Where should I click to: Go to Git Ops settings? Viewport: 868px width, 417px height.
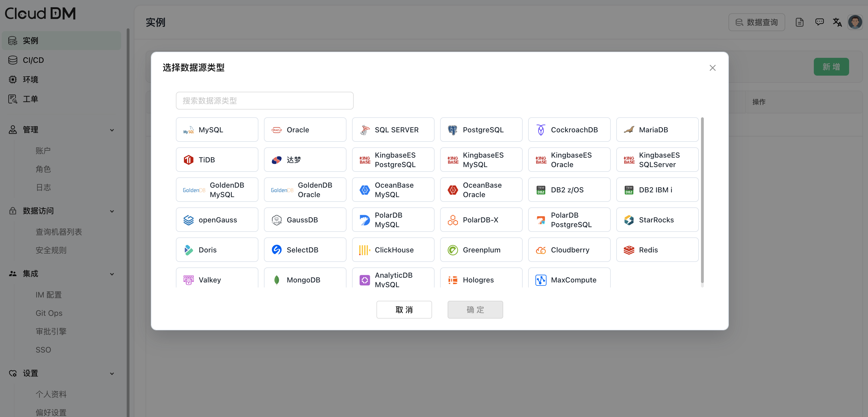pyautogui.click(x=49, y=313)
